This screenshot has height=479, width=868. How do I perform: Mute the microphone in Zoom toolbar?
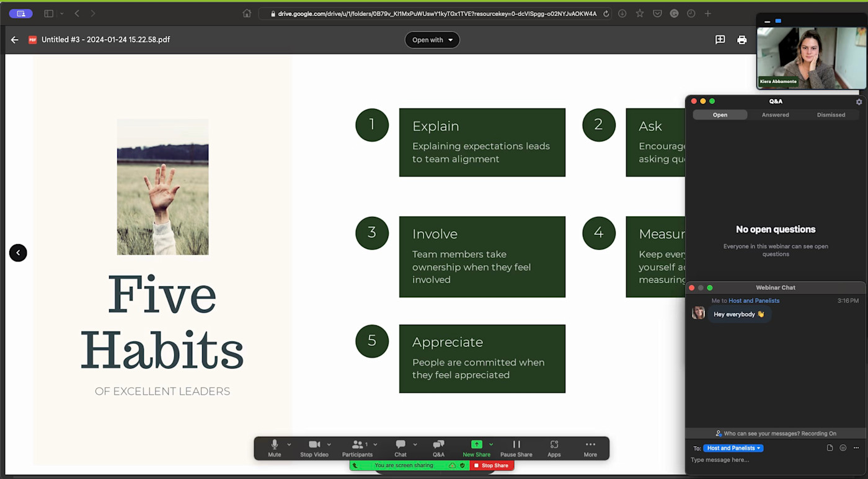[x=275, y=448]
